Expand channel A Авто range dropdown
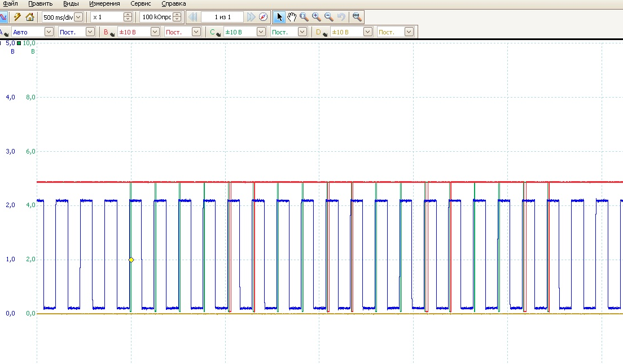 [x=49, y=32]
